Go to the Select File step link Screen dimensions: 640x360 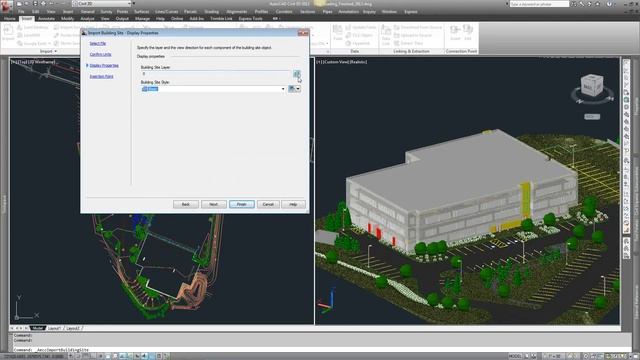[x=98, y=43]
